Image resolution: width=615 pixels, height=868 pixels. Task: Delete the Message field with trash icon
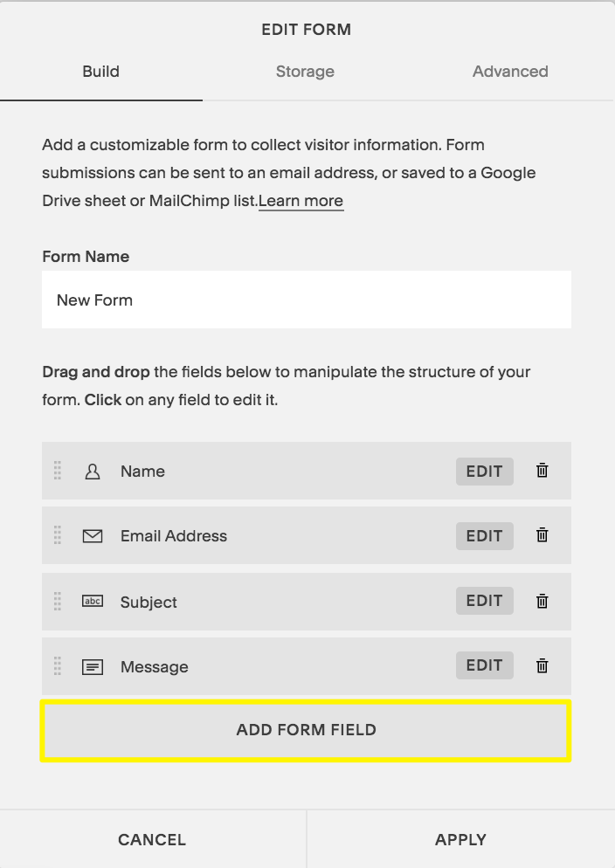[x=542, y=665]
